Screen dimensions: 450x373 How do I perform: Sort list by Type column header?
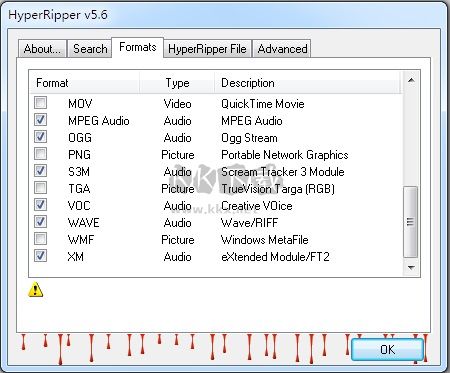pyautogui.click(x=177, y=83)
